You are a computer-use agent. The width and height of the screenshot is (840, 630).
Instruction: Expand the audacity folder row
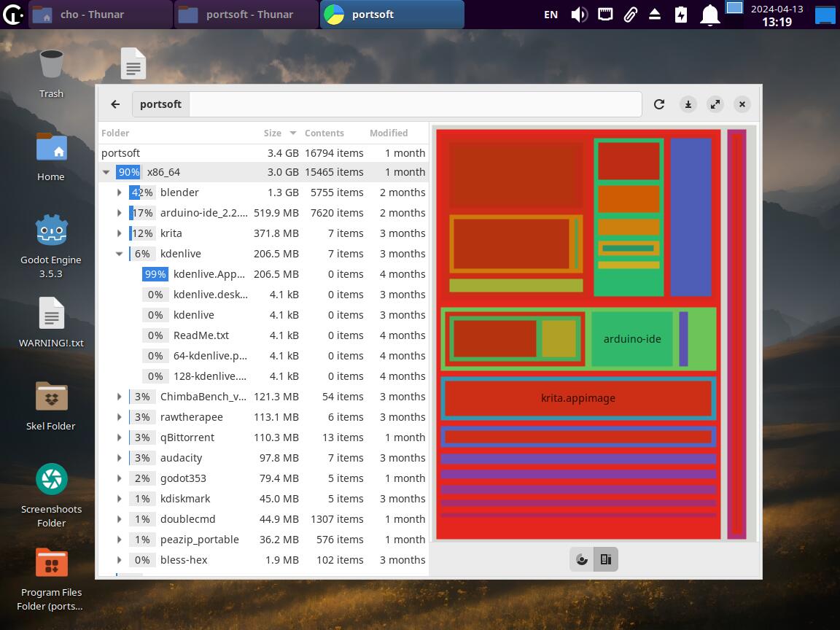(120, 458)
